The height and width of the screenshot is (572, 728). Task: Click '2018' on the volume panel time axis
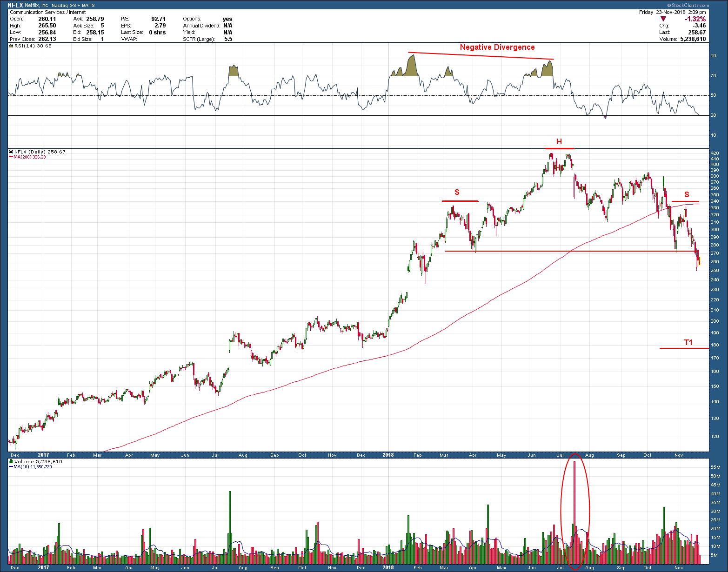388,567
